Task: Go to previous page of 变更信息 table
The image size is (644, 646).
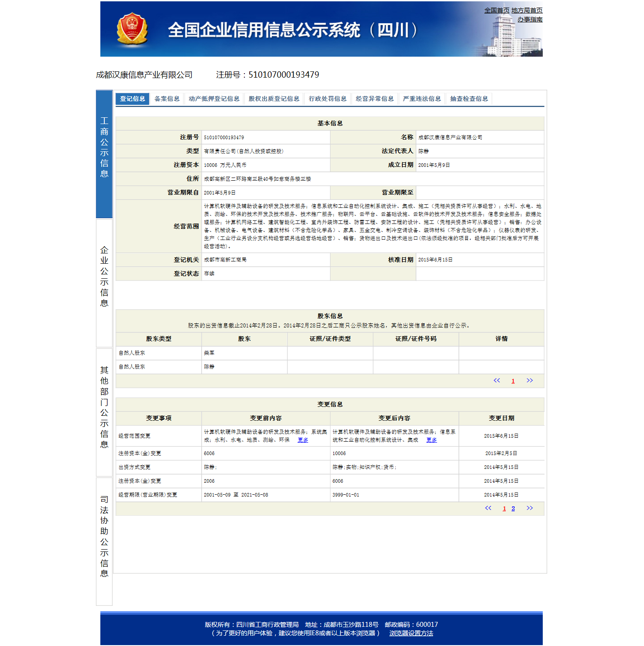Action: pos(488,508)
